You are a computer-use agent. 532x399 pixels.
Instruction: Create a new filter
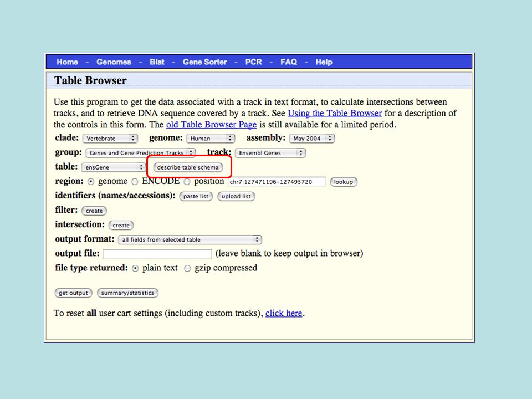[94, 211]
